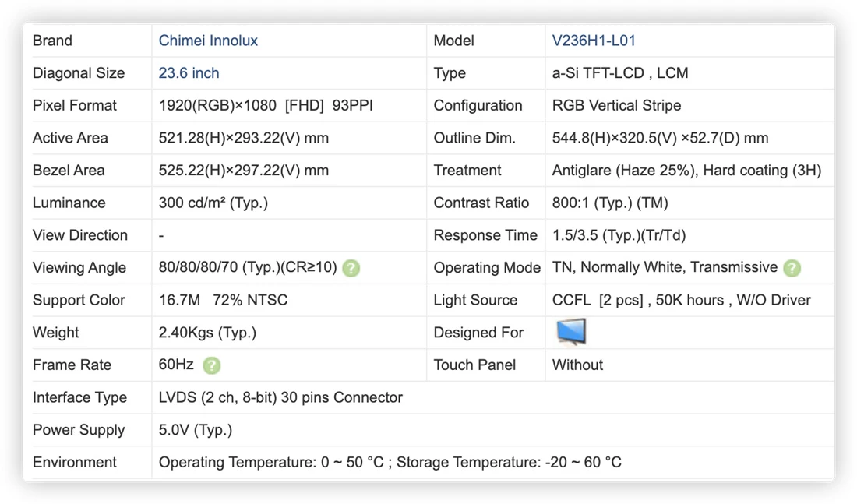Click the View Direction label

pyautogui.click(x=79, y=235)
